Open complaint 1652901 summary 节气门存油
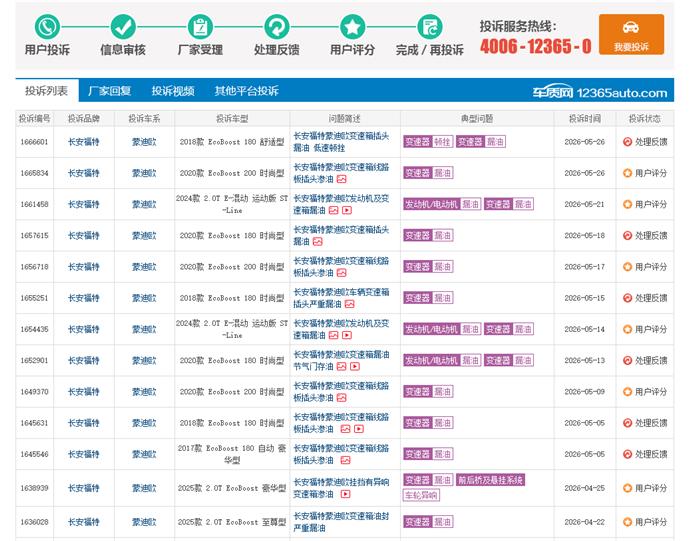The width and height of the screenshot is (700, 541). coord(341,361)
